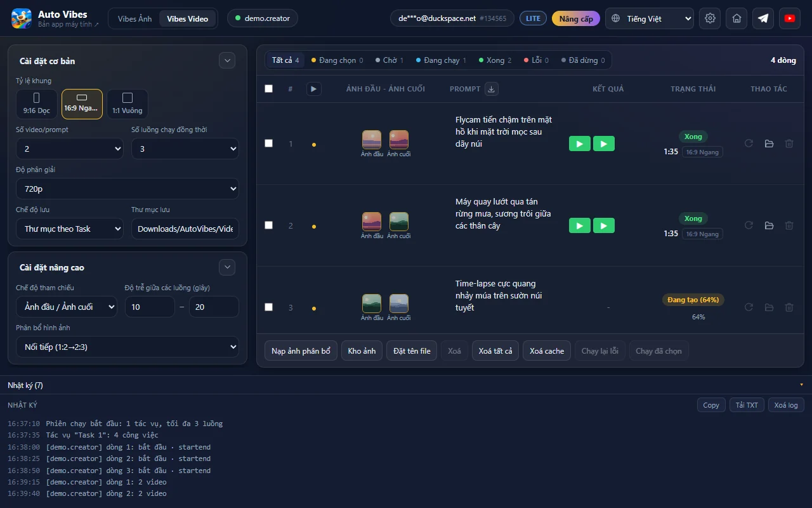Open output folder for row 1
The width and height of the screenshot is (812, 508).
769,144
